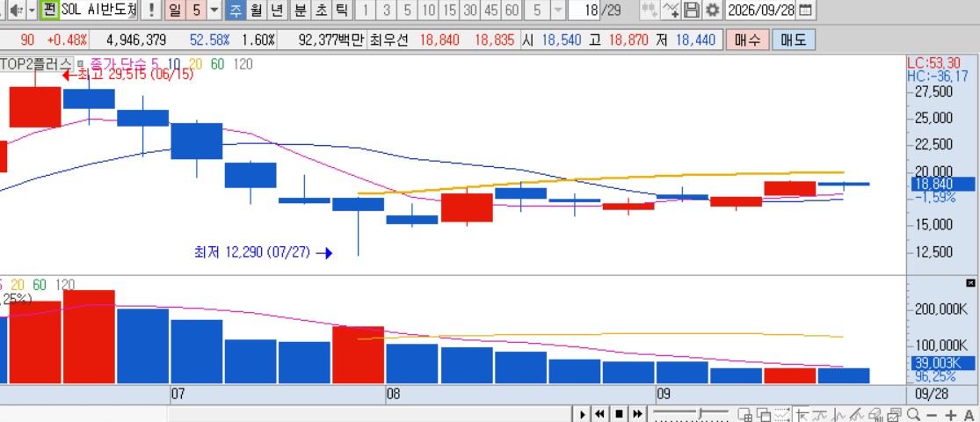
Task: Expand the disabled tick-count dropdown arrow
Action: point(558,10)
